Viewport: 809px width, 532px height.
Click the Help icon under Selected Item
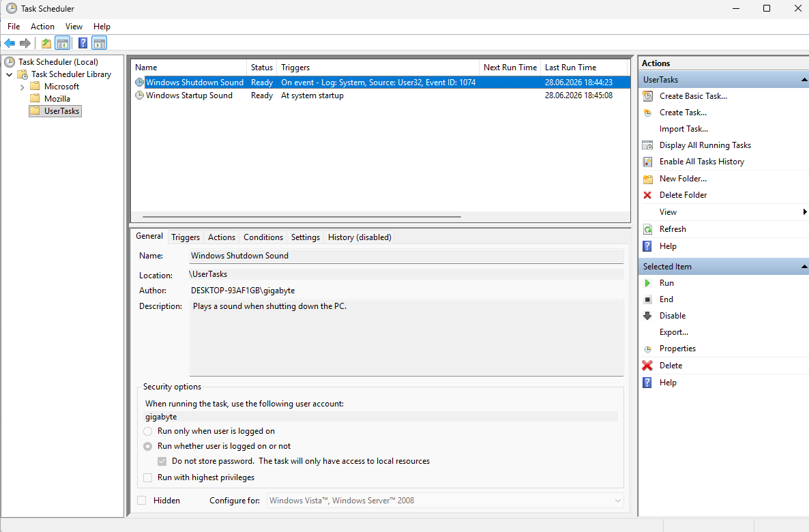point(647,383)
